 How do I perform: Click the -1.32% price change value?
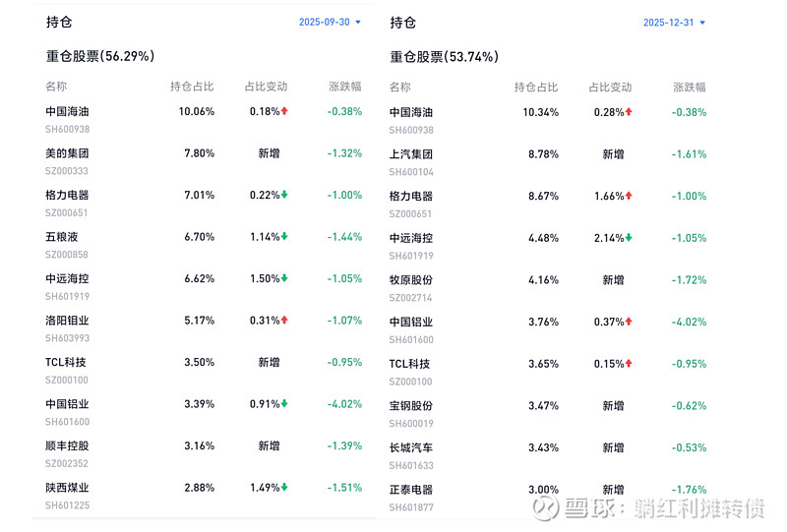(345, 153)
